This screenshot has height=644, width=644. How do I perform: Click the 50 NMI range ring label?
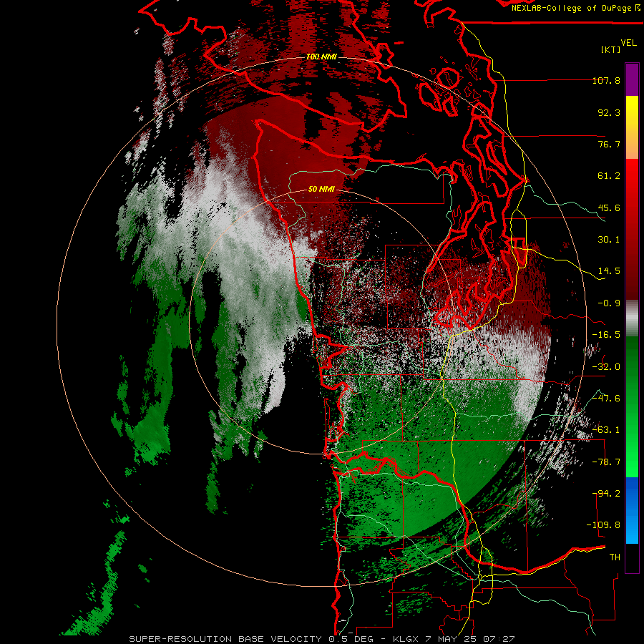click(321, 190)
